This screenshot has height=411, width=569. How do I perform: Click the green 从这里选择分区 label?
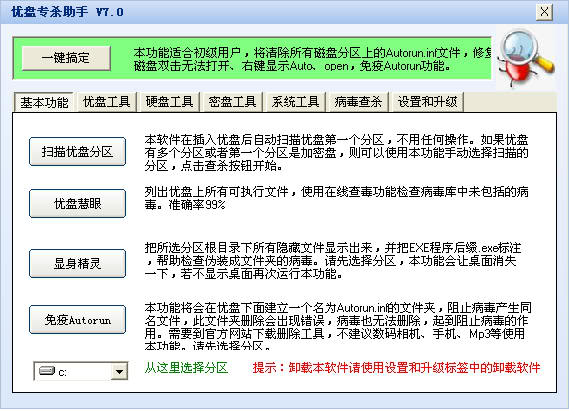(x=186, y=368)
